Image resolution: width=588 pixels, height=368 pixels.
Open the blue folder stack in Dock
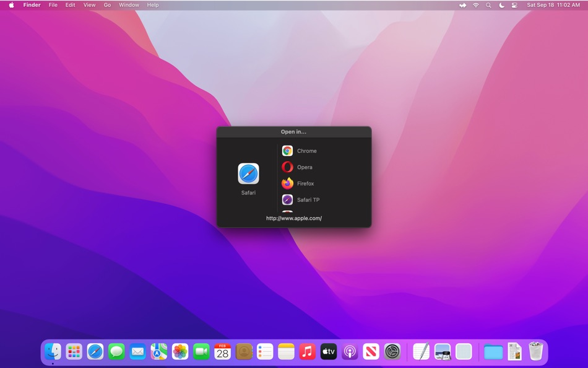[x=493, y=353]
